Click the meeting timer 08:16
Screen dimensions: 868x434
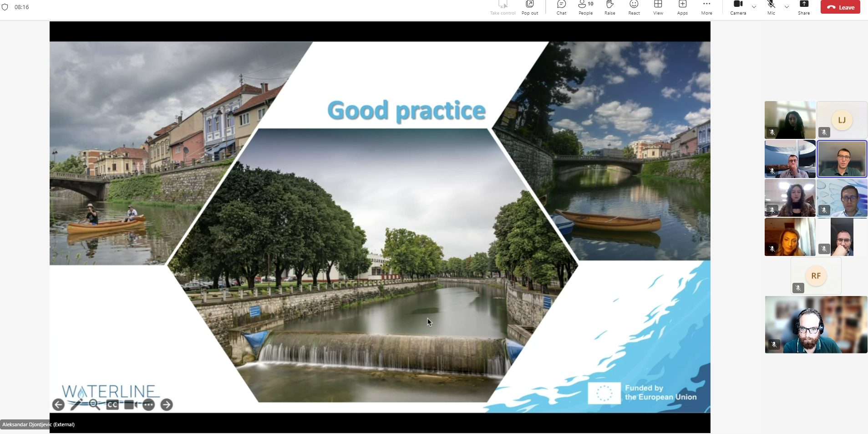click(x=21, y=7)
